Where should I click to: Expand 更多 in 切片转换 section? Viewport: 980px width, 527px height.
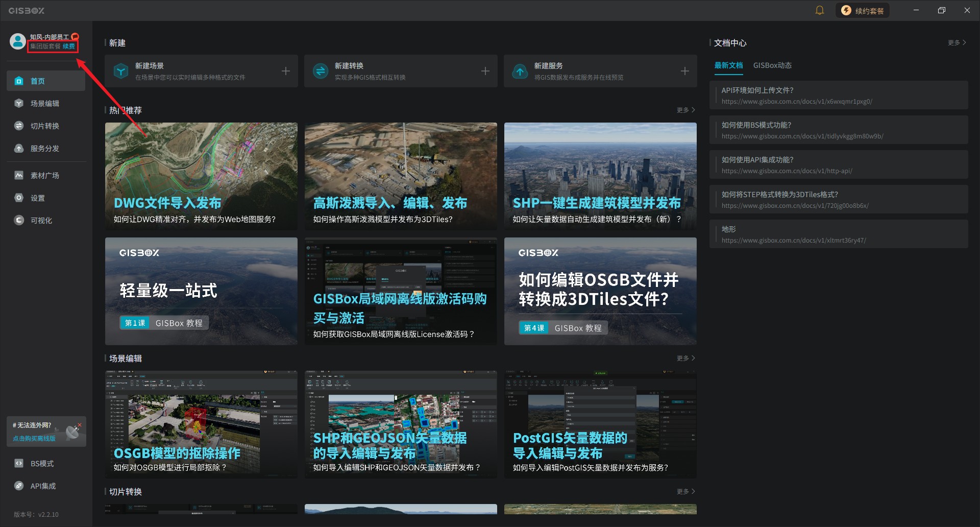[685, 491]
